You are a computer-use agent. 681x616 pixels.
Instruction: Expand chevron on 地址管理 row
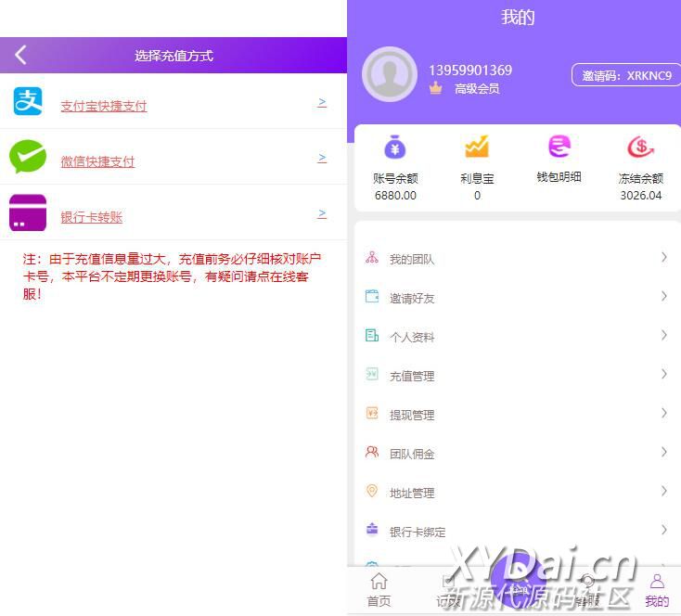[x=664, y=491]
